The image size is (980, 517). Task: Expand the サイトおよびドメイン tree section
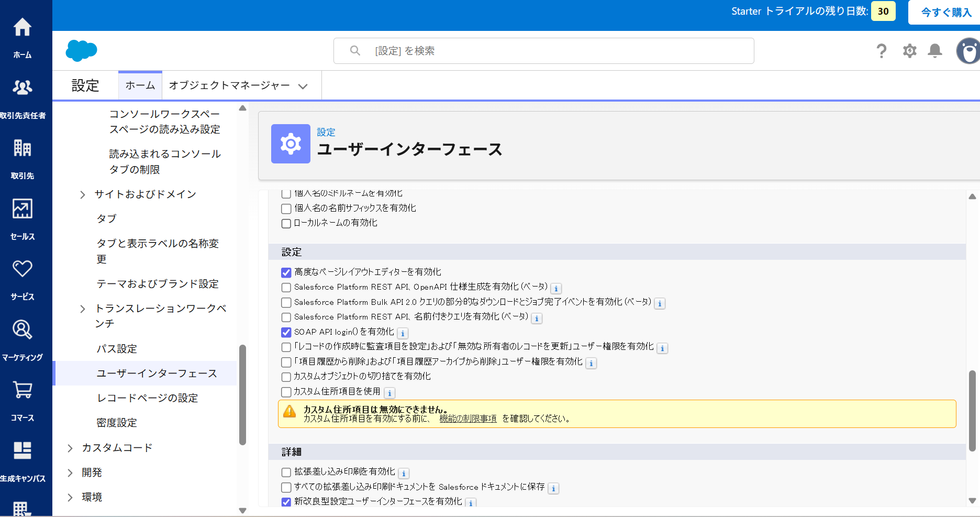[82, 194]
